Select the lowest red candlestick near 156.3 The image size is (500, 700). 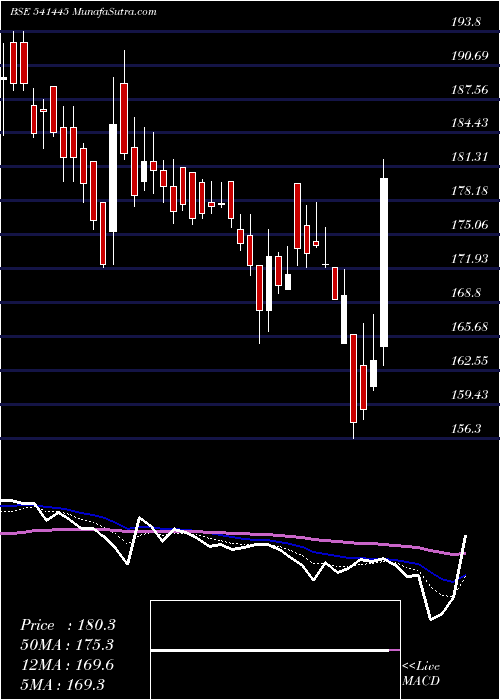coord(354,378)
